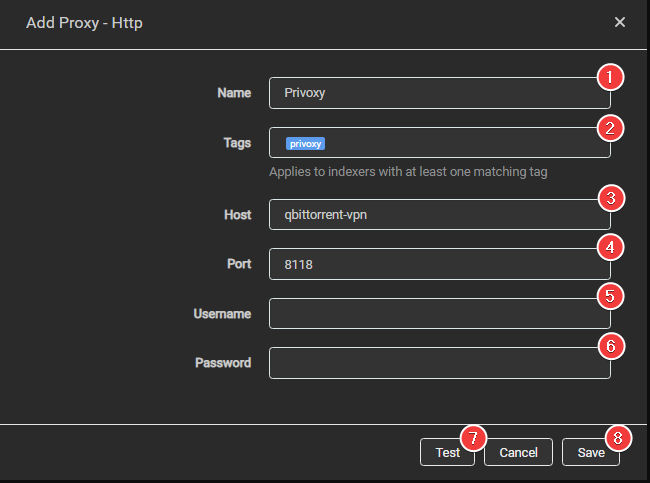Click the red number 4 marker
Viewport: 650px width, 483px height.
click(x=610, y=246)
